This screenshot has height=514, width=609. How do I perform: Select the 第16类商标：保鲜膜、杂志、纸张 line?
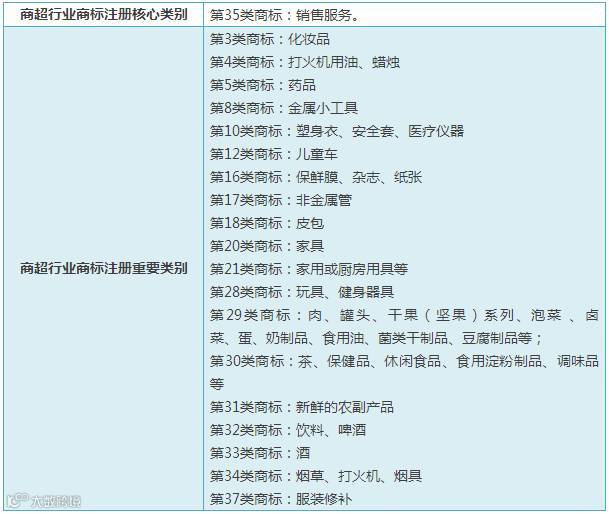click(x=316, y=177)
